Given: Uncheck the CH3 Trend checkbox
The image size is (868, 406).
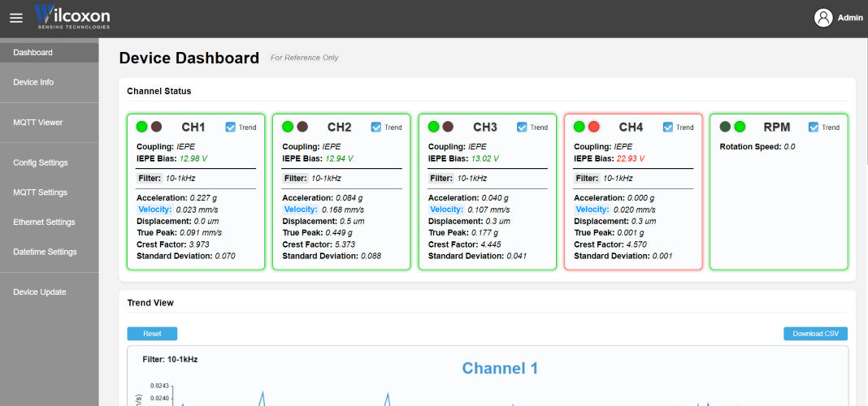Looking at the screenshot, I should click(x=522, y=127).
